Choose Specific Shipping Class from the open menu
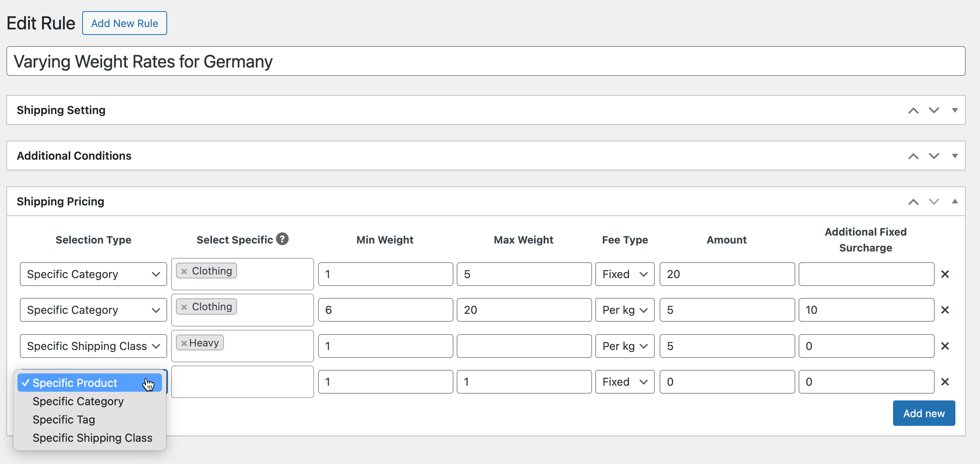Screen dimensions: 980x464 pyautogui.click(x=92, y=437)
